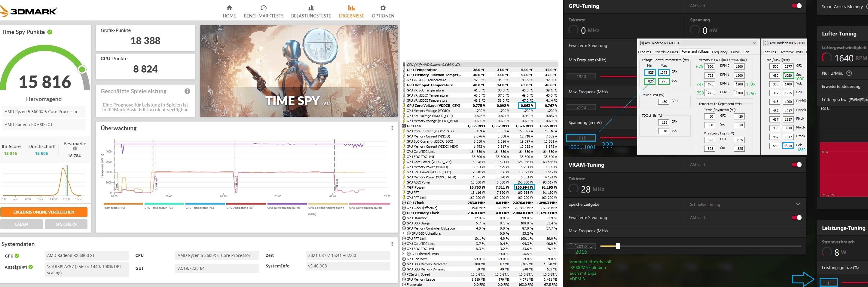
Task: Open BELASTUNGSTESTE section
Action: [311, 12]
